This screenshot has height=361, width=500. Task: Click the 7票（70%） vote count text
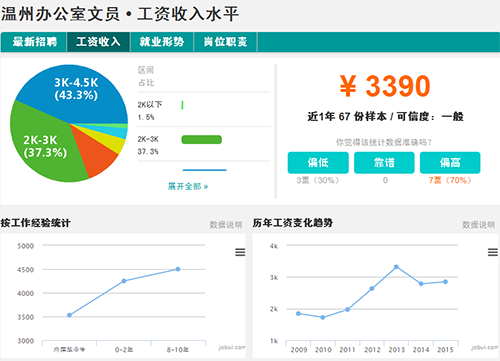tap(450, 180)
